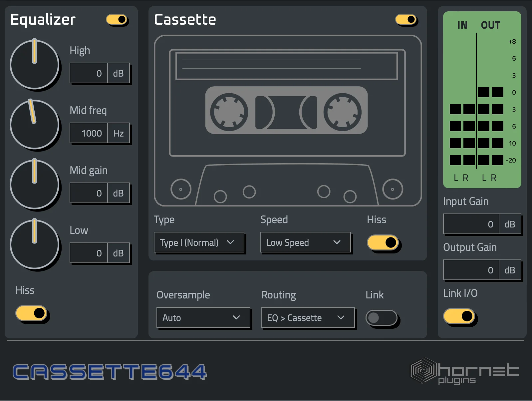Screen dimensions: 532x401
Task: Click the Oversample label
Action: click(x=183, y=295)
